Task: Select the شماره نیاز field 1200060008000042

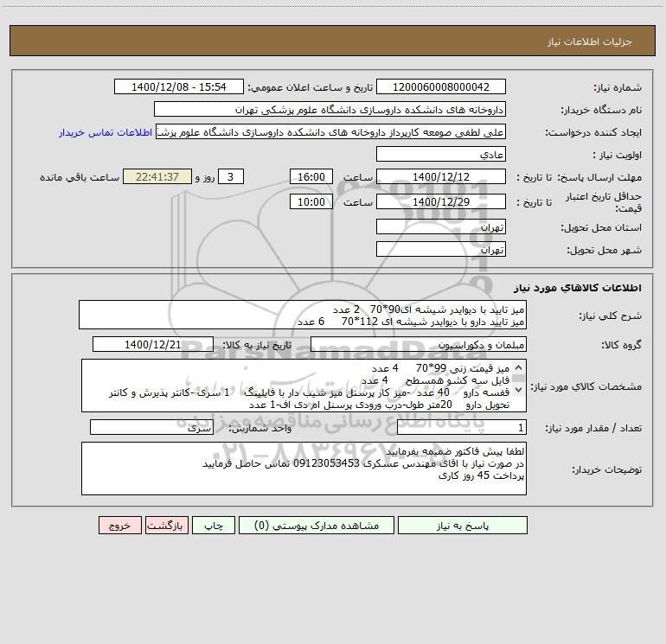Action: click(441, 86)
